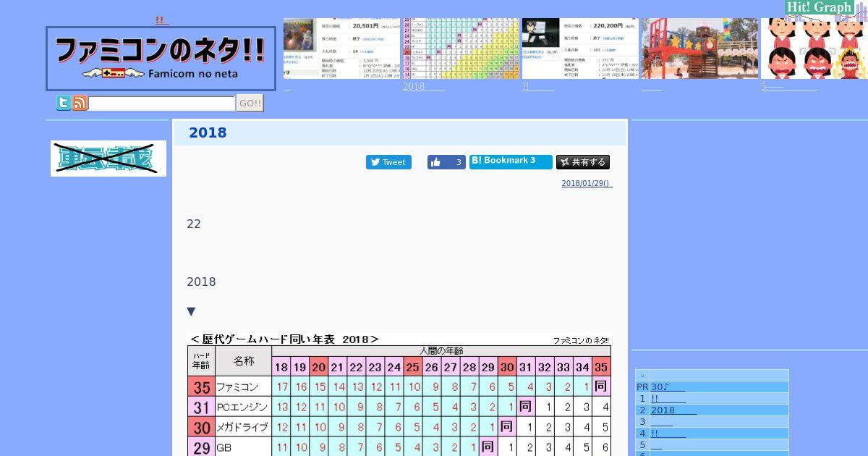The width and height of the screenshot is (868, 456).
Task: Focus the site search input field
Action: (162, 104)
